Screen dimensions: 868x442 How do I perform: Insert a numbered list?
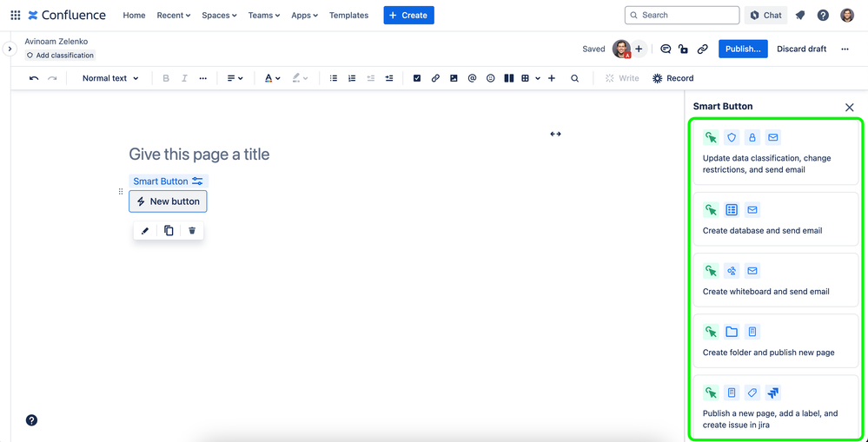click(352, 78)
